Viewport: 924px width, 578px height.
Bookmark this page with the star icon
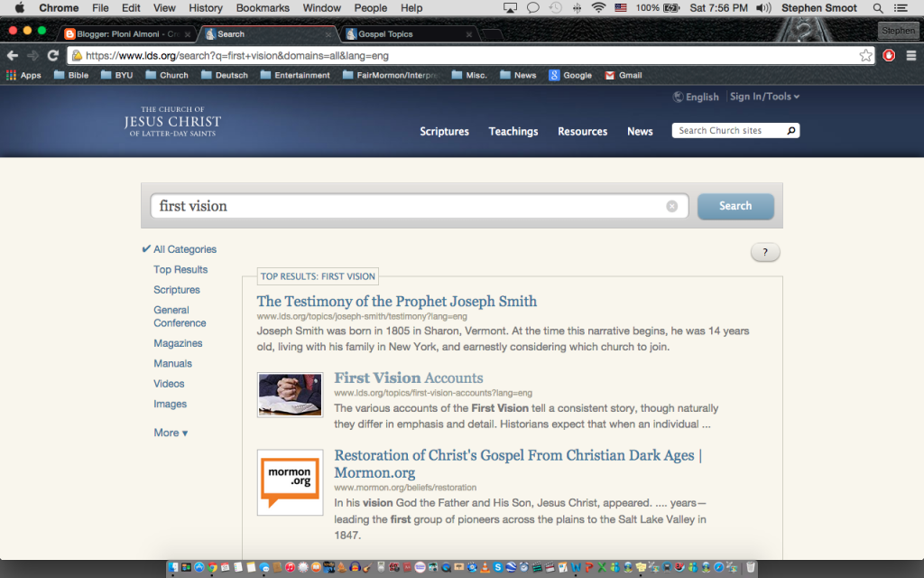pos(865,55)
